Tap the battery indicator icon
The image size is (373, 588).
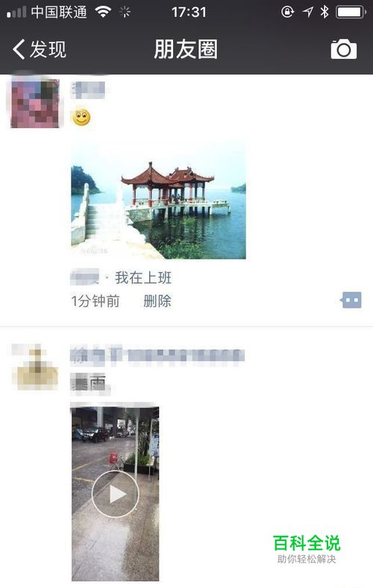(351, 12)
